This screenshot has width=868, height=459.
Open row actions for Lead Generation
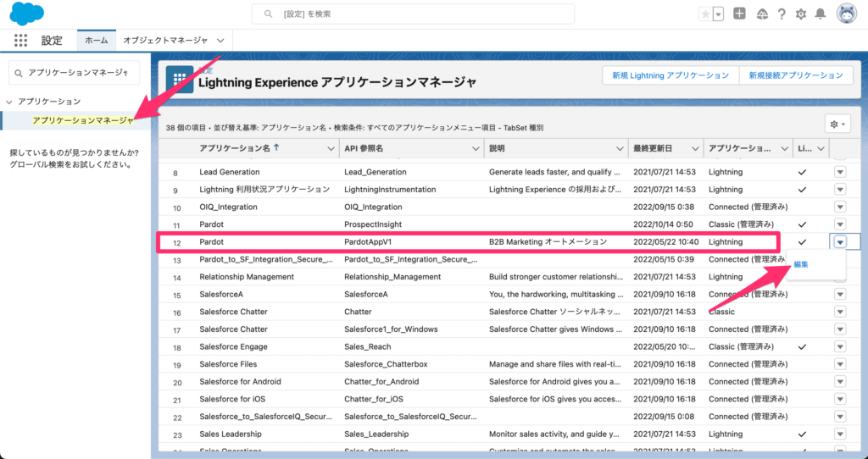[840, 172]
